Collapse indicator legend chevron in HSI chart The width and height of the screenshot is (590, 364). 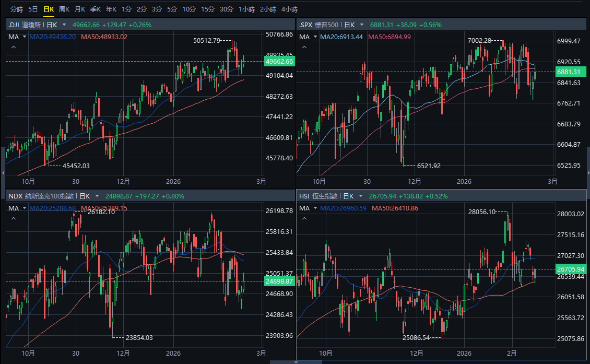coord(304,218)
